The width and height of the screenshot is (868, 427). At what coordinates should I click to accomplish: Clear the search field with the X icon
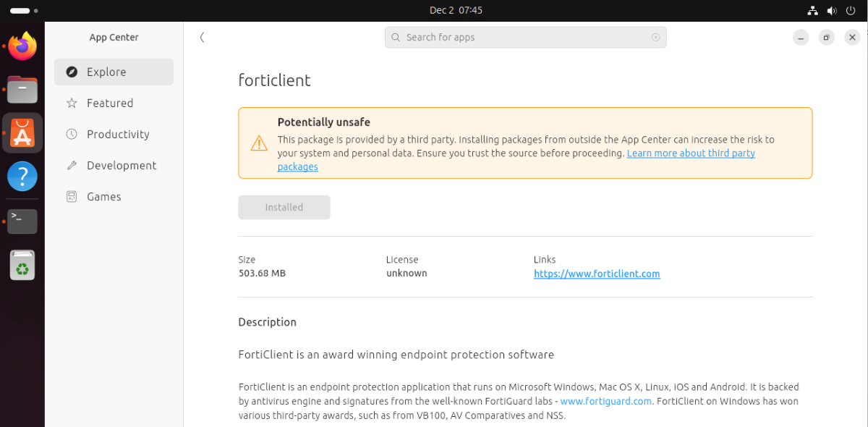pos(655,38)
